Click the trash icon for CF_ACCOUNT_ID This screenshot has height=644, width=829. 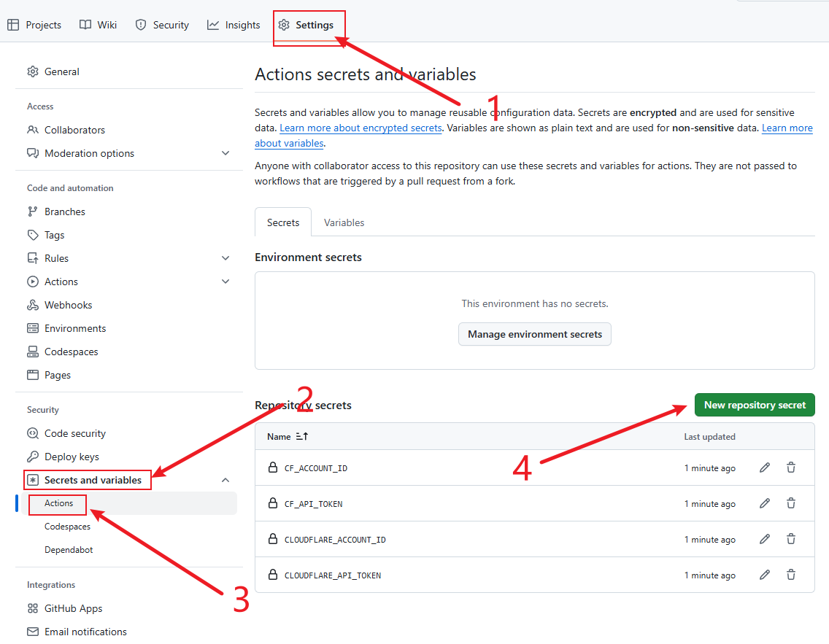click(x=791, y=468)
